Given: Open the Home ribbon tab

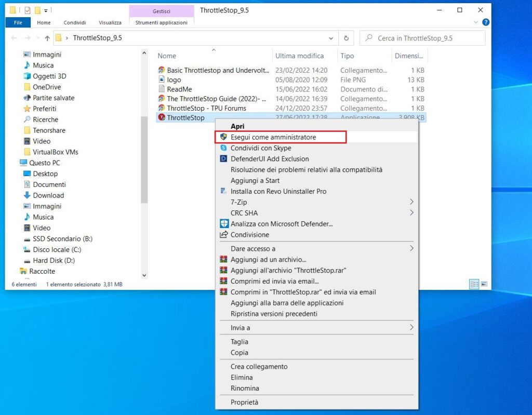Looking at the screenshot, I should (x=44, y=22).
